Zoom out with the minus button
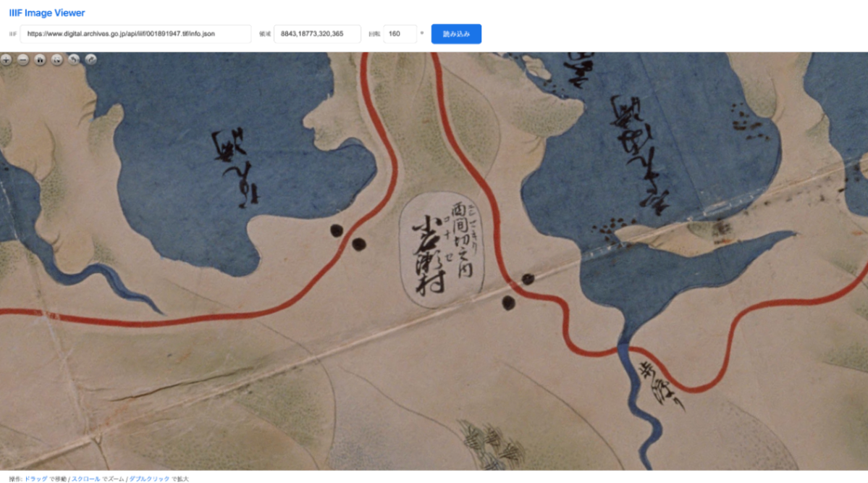Screen dimensions: 868x483 pyautogui.click(x=22, y=59)
